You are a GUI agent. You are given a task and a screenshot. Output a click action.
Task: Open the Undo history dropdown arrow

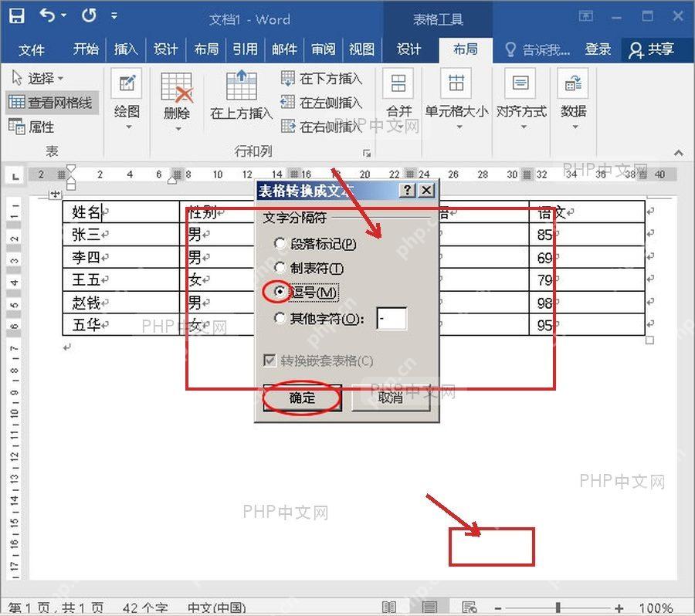click(x=64, y=16)
